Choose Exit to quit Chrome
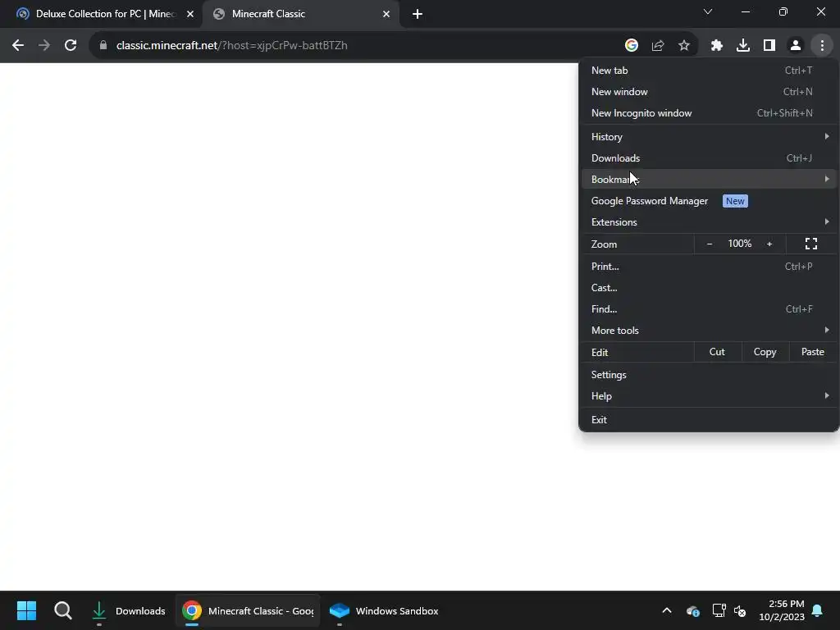 click(709, 419)
